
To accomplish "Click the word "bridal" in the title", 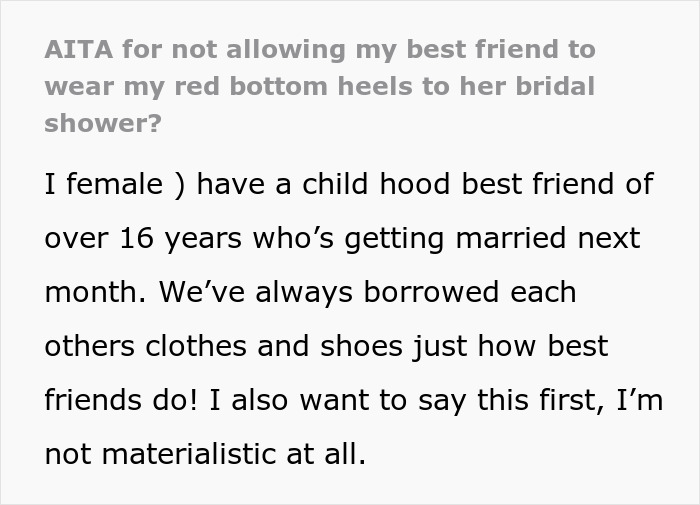I will pyautogui.click(x=555, y=86).
